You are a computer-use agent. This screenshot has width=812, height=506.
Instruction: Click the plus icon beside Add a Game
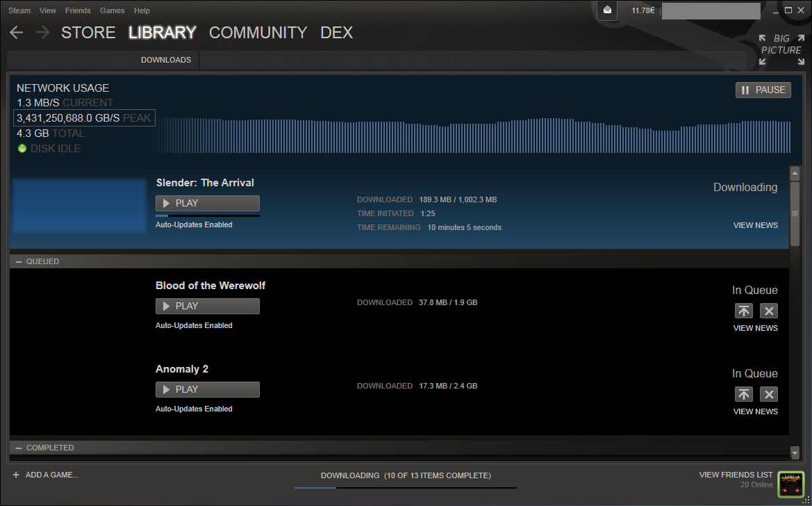point(16,475)
